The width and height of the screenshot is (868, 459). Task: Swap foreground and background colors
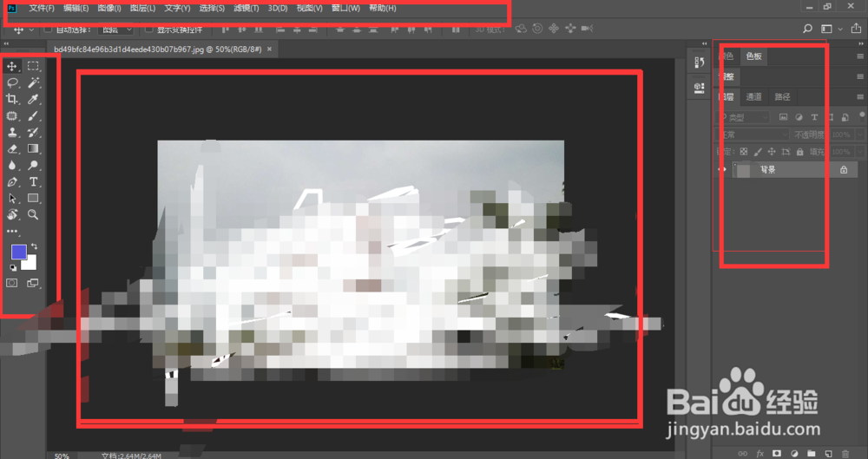click(35, 246)
